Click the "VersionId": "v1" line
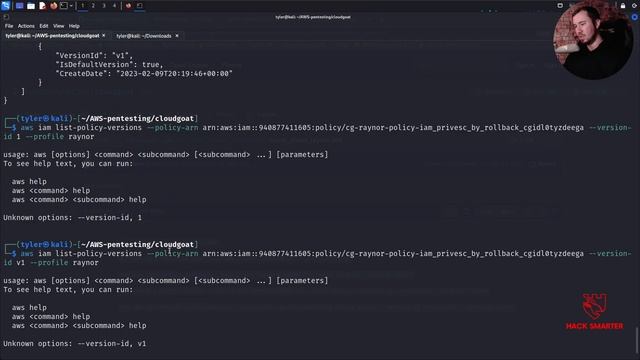The height and width of the screenshot is (360, 640). click(94, 56)
